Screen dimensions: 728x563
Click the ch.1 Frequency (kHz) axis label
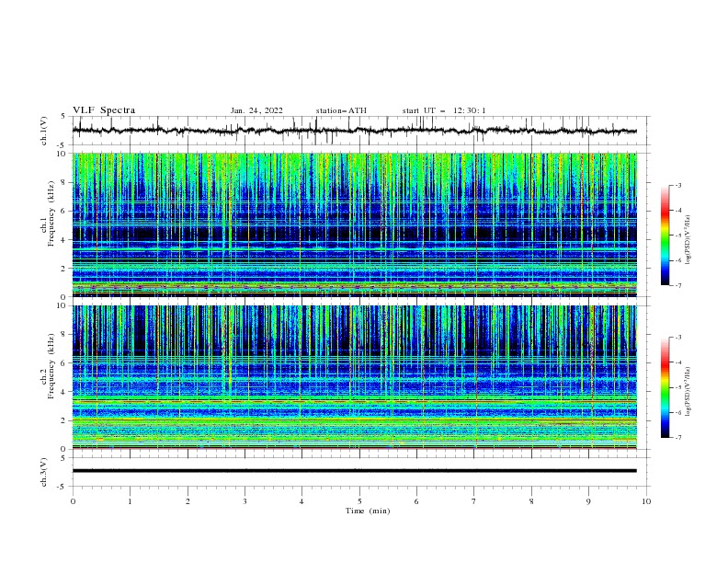click(x=48, y=213)
